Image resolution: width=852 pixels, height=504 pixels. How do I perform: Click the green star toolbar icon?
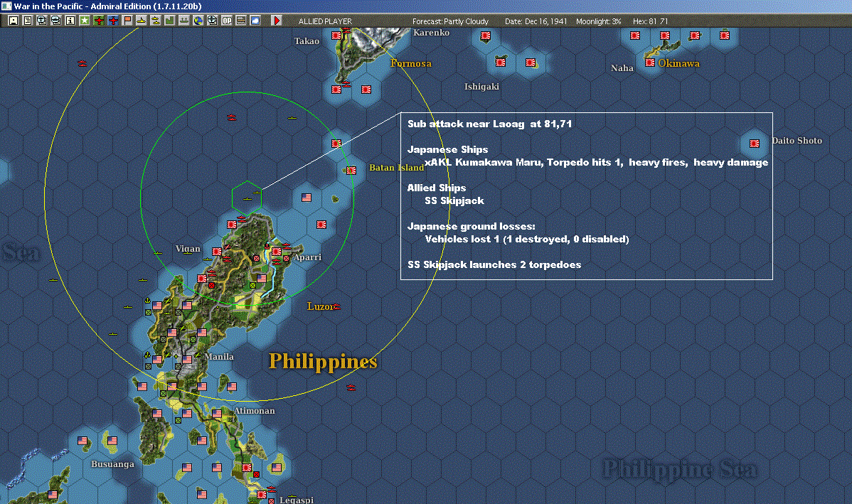click(x=84, y=21)
